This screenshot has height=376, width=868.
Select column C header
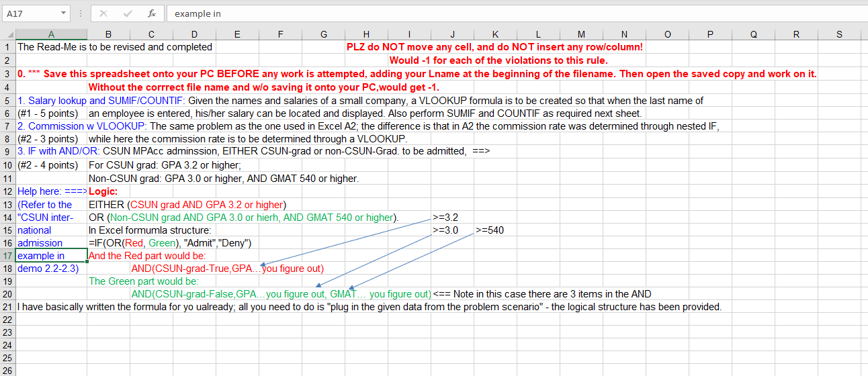point(152,34)
